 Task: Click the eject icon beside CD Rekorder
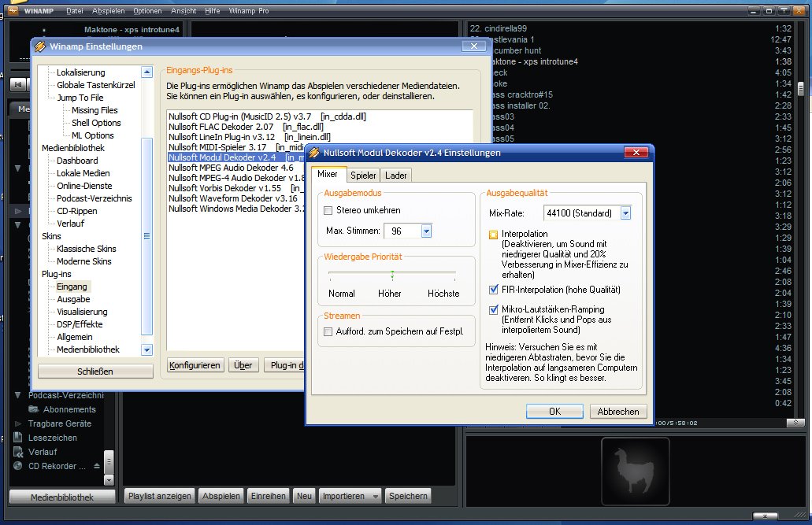pos(97,466)
